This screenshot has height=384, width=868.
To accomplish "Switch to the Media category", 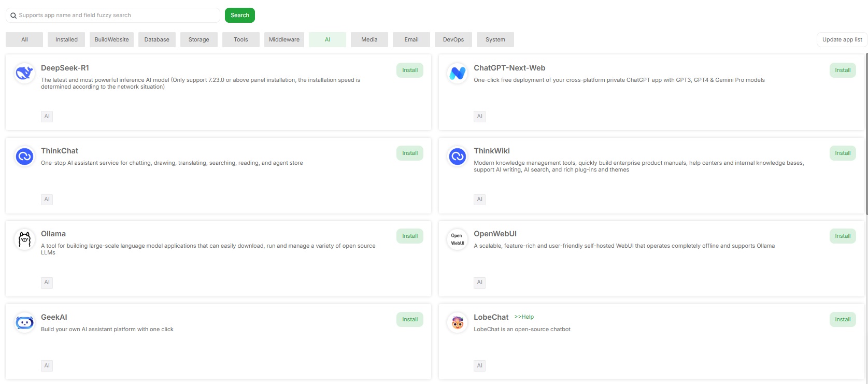I will 369,39.
